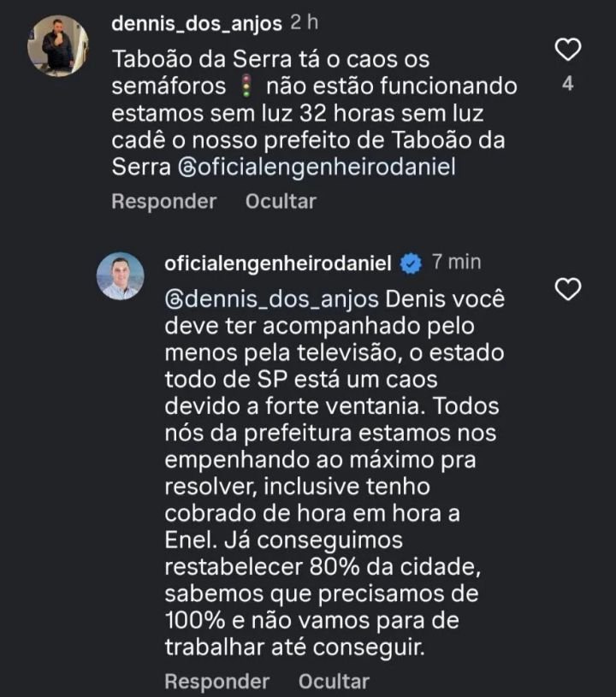Screen dimensions: 616x697
Task: Open the oficialengenheirodaniel username above the reply
Action: click(x=277, y=263)
